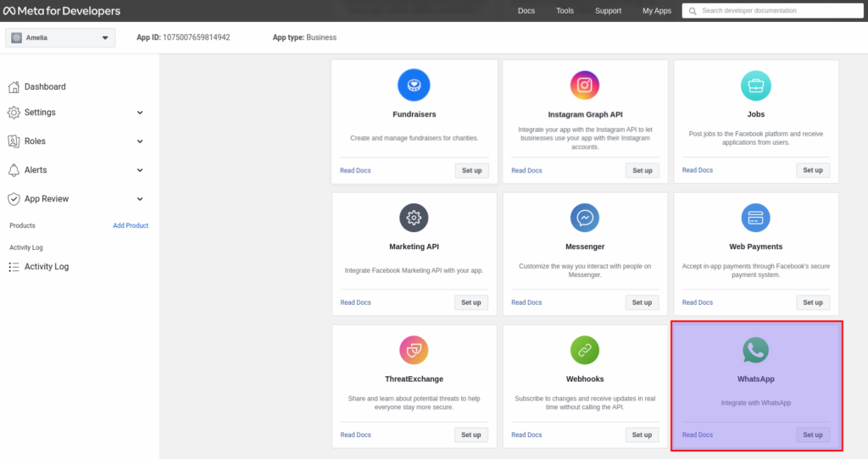This screenshot has width=868, height=459.
Task: Expand the Alerts chevron
Action: [x=140, y=169]
